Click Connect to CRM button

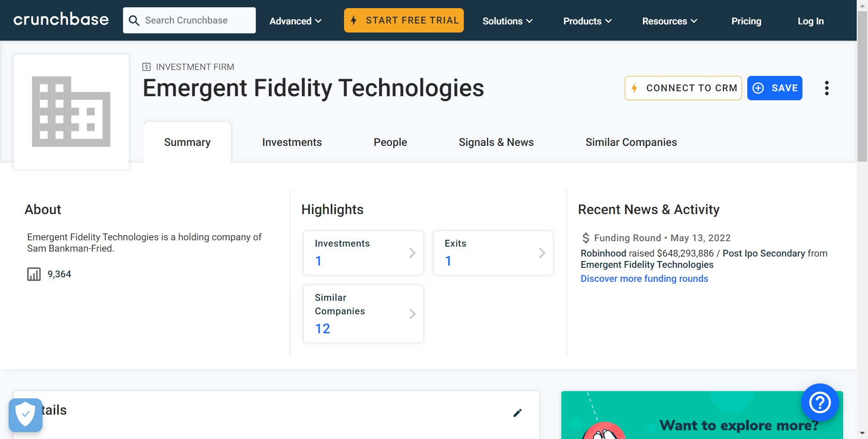coord(683,88)
